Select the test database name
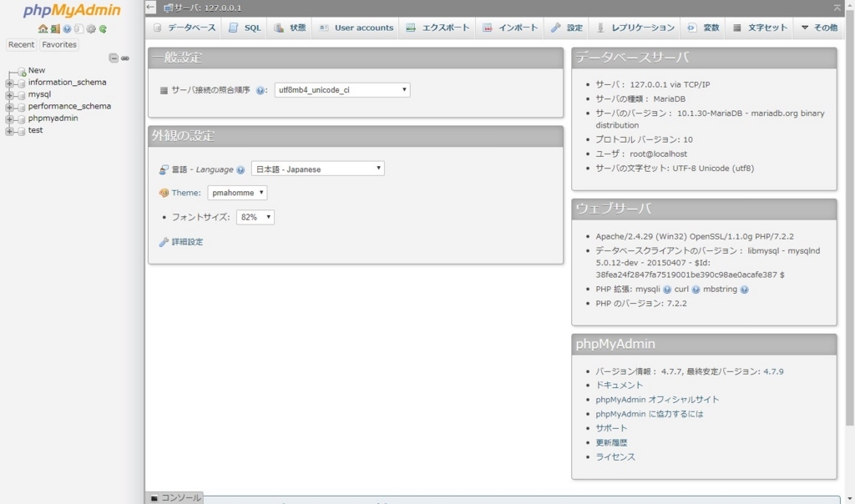Screen dimensions: 855x504 tap(35, 130)
